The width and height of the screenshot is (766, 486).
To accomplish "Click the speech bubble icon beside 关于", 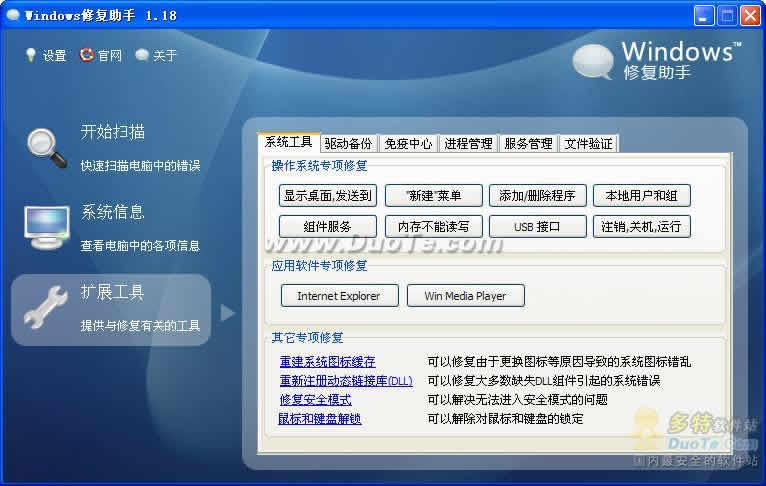I will click(142, 55).
